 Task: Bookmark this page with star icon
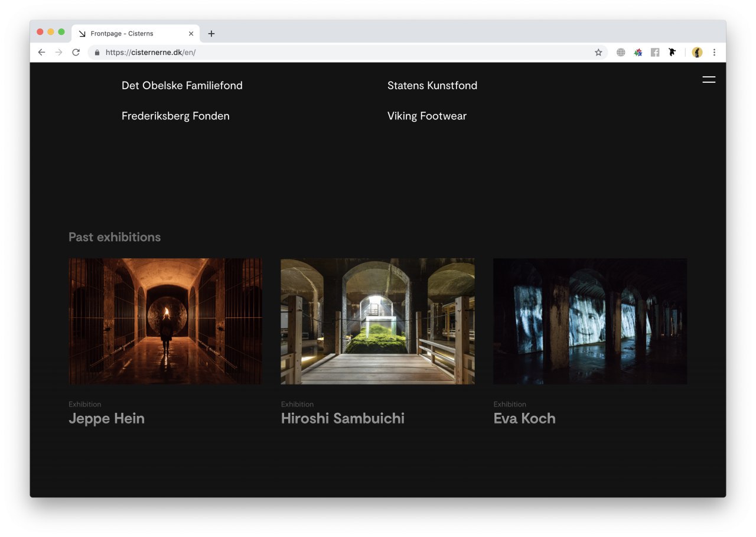[598, 53]
